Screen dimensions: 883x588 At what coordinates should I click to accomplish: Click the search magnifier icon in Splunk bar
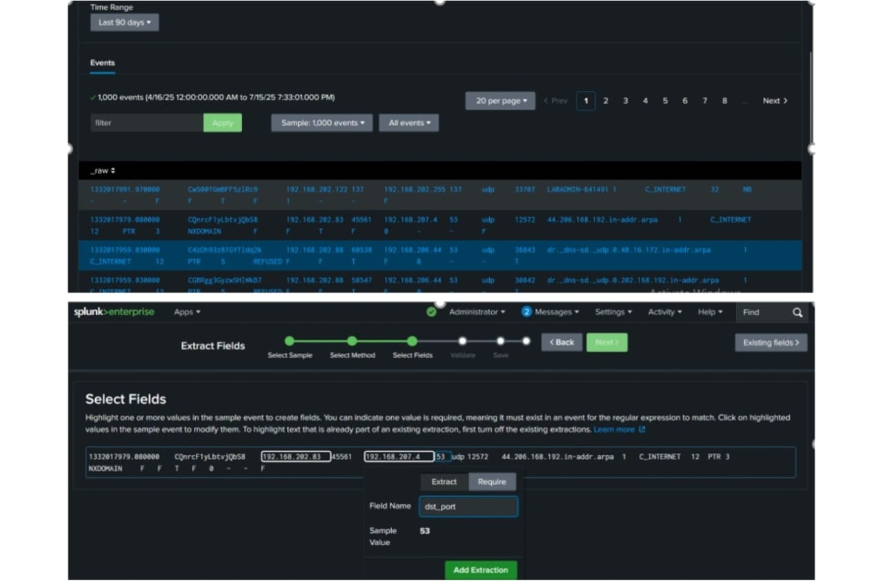click(x=797, y=312)
